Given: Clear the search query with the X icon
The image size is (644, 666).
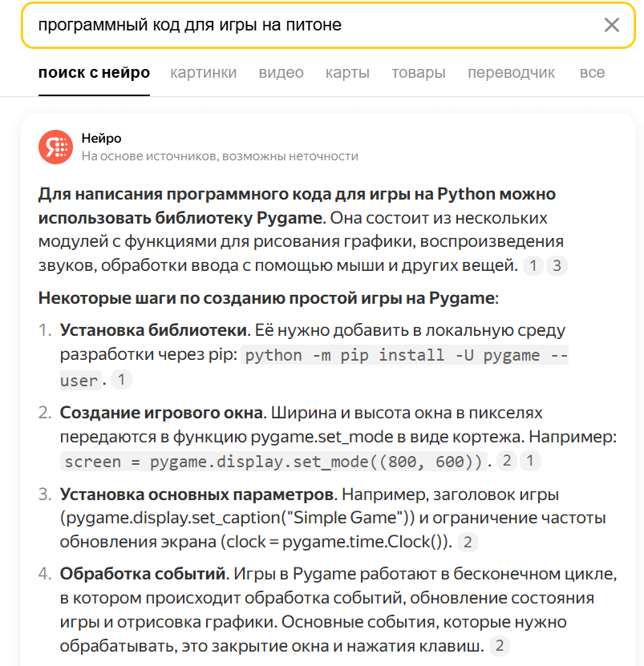Looking at the screenshot, I should pyautogui.click(x=611, y=25).
